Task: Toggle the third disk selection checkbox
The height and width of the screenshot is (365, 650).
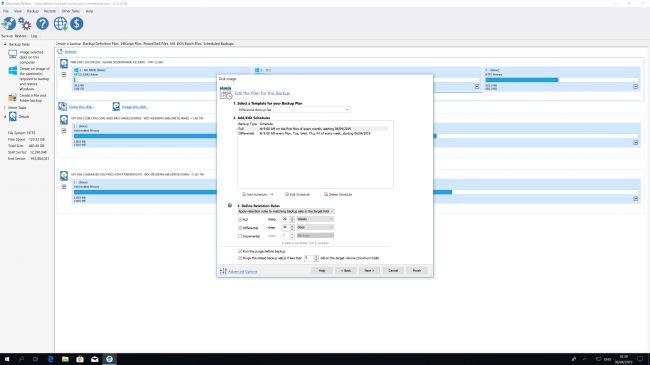Action: [x=64, y=187]
